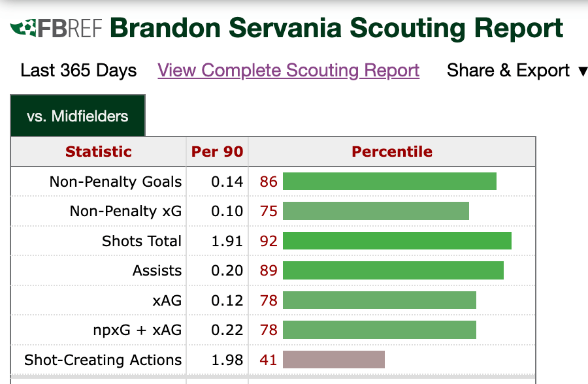Click the npxG + xAG statistic label

137,330
